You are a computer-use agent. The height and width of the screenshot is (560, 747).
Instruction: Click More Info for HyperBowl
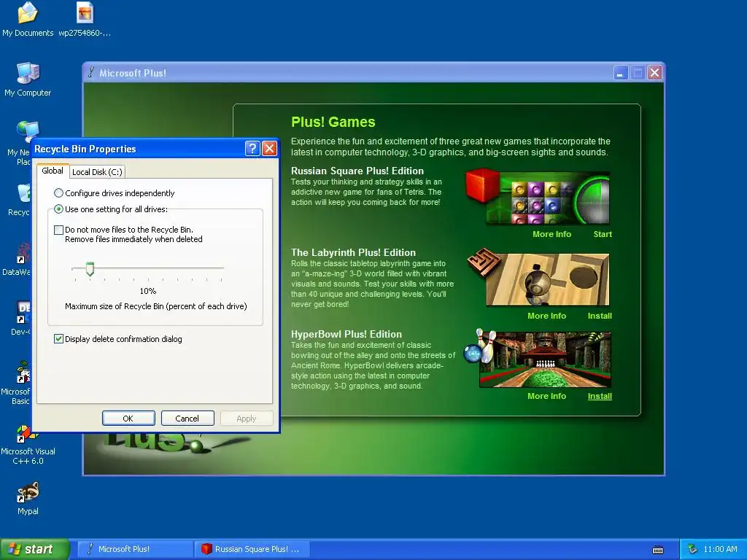point(546,396)
